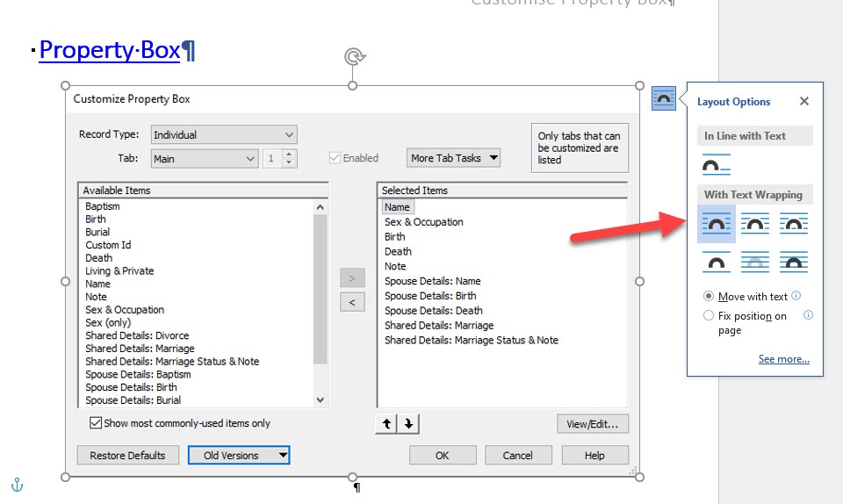This screenshot has width=843, height=504.
Task: Choose Tight text wrapping icon
Action: [x=755, y=224]
